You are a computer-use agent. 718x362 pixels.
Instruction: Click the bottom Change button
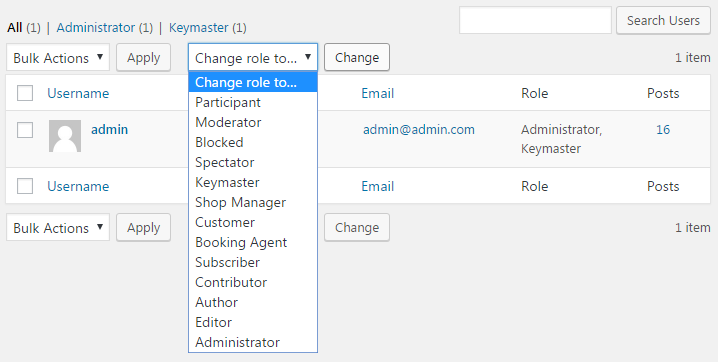tap(357, 227)
